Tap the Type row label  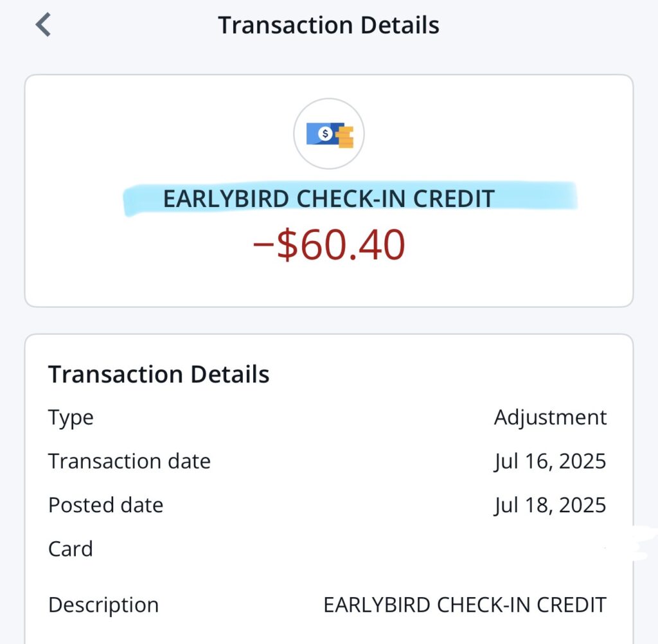pos(71,418)
